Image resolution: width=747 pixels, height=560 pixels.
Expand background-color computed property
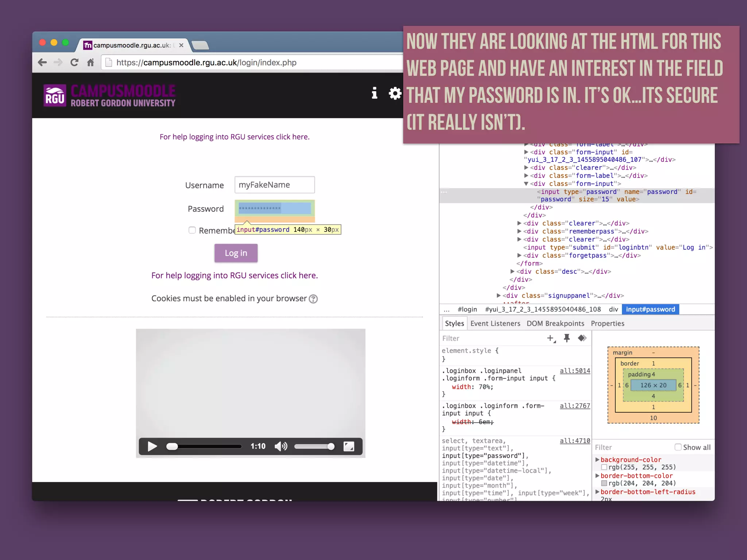click(597, 459)
